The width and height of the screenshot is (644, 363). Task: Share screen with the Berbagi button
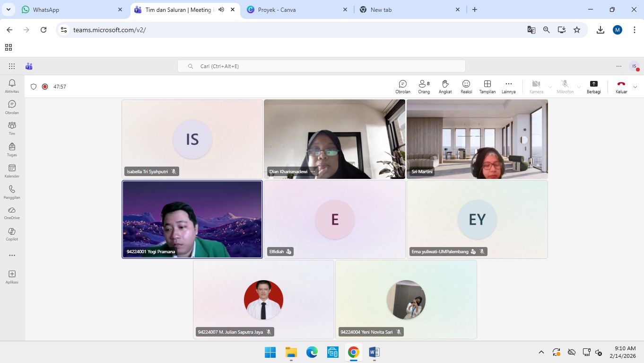[x=593, y=87]
